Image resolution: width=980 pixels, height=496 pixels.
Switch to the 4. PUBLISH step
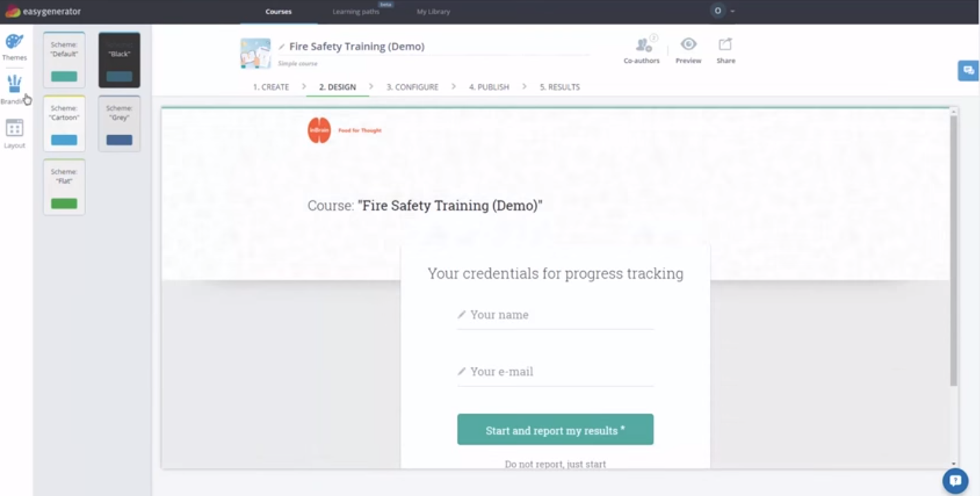tap(489, 87)
